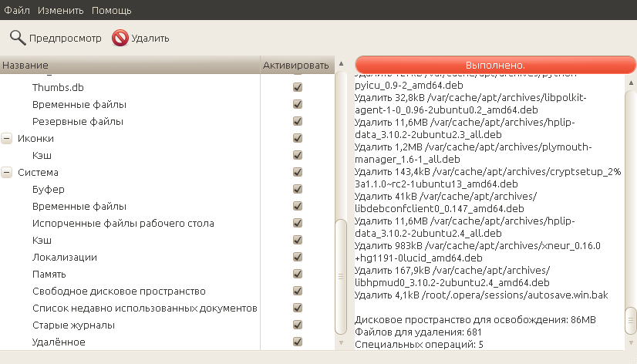The height and width of the screenshot is (364, 637).
Task: Collapse the Система tree group
Action: click(x=7, y=173)
